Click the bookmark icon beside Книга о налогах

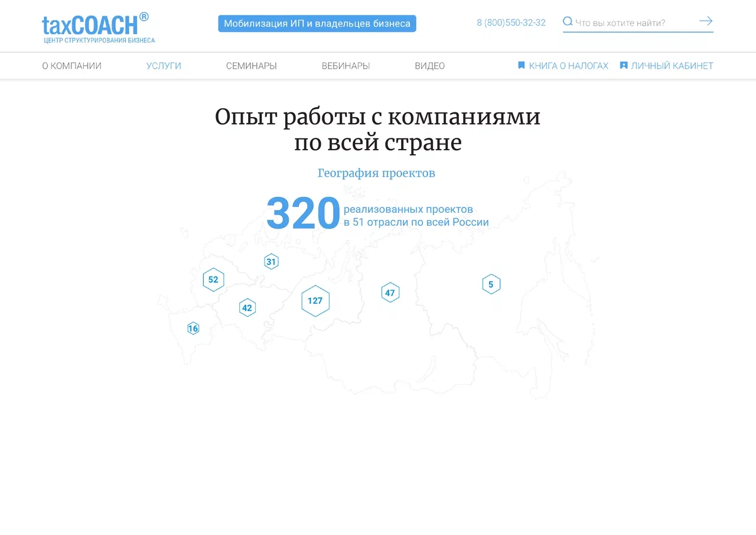pyautogui.click(x=522, y=66)
